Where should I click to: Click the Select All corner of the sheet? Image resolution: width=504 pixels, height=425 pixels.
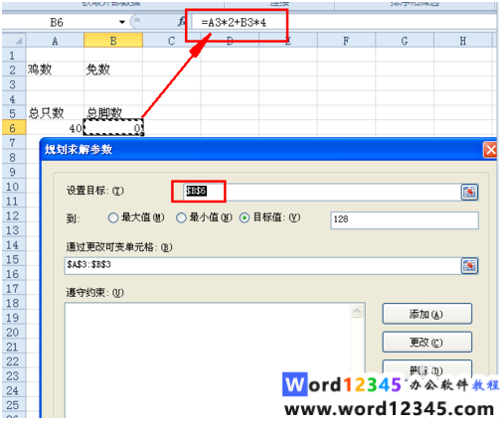[x=14, y=41]
